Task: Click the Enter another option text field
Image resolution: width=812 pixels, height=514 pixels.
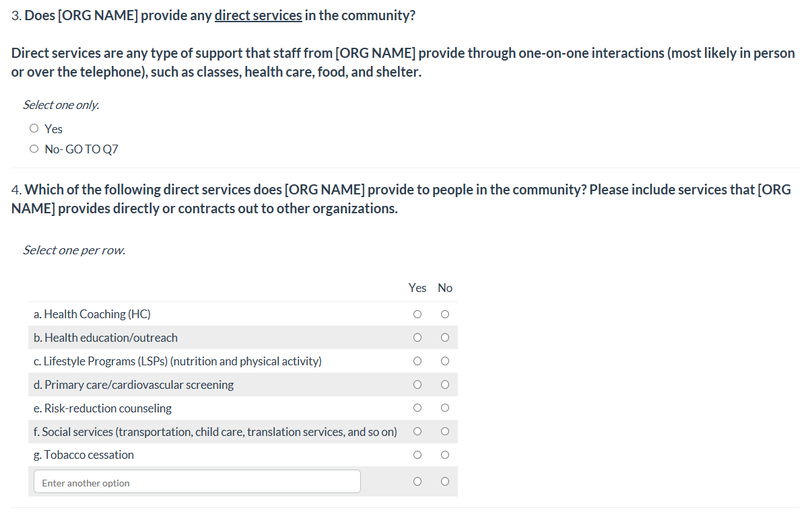Action: pyautogui.click(x=197, y=482)
